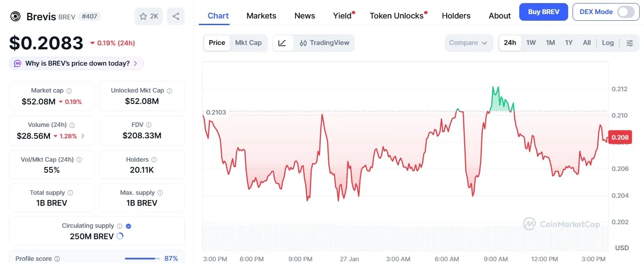Open chart settings sliders icon
644x263 pixels.
click(x=629, y=43)
